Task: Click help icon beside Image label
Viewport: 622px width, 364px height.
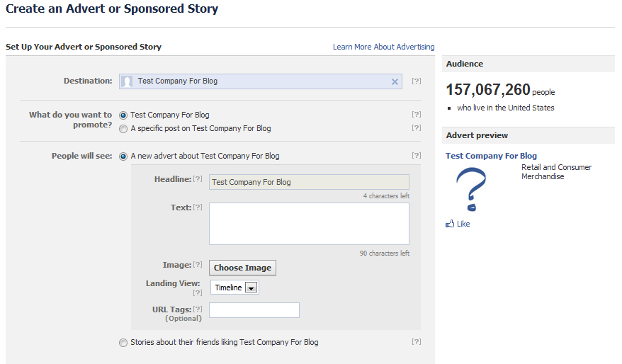Action: click(x=198, y=264)
